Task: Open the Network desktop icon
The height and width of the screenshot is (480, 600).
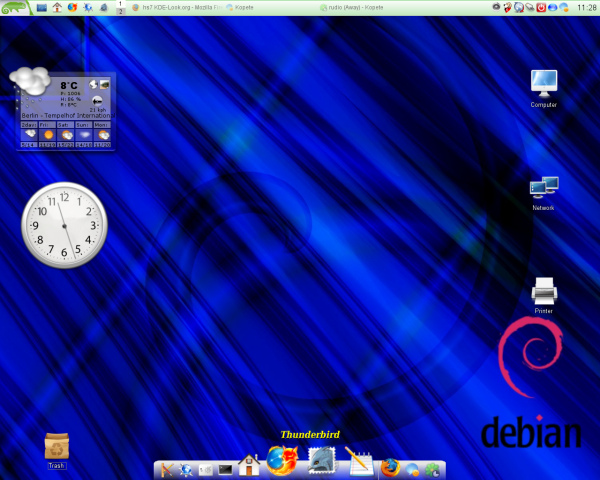Action: pyautogui.click(x=544, y=193)
